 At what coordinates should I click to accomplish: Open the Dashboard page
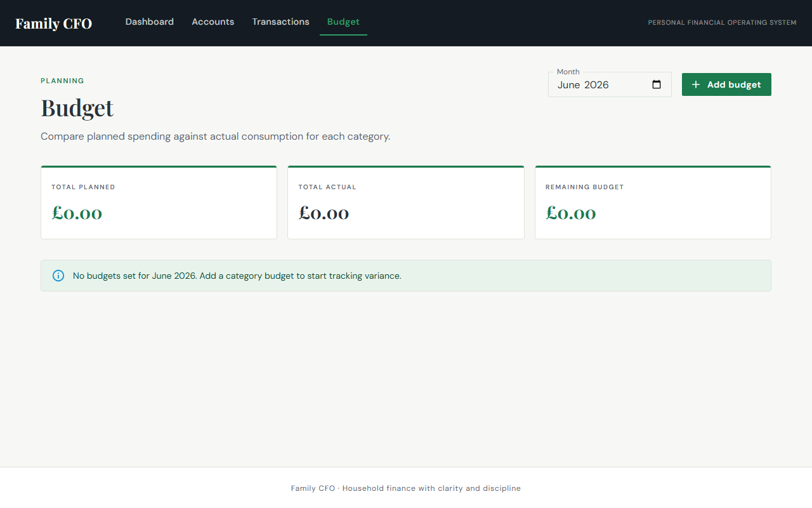[150, 22]
